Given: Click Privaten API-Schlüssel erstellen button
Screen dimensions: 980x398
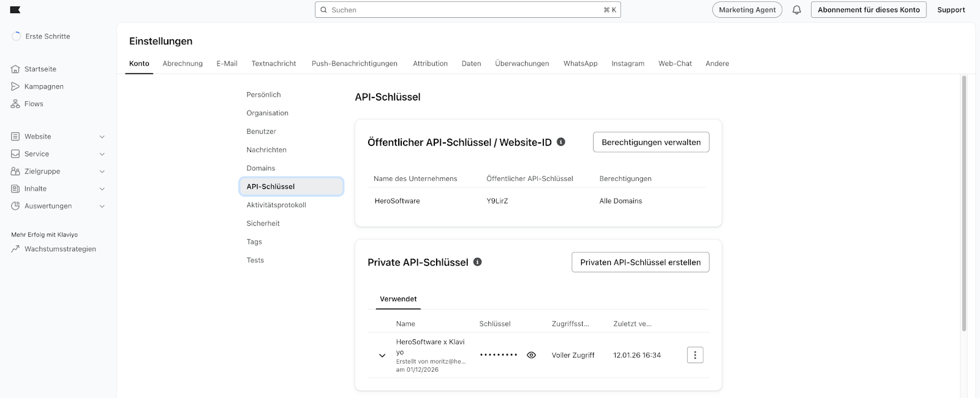Looking at the screenshot, I should tap(640, 262).
